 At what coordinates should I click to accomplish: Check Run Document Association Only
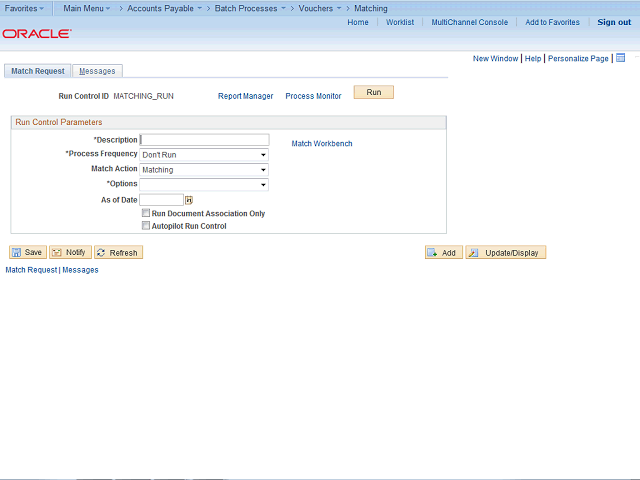point(146,213)
